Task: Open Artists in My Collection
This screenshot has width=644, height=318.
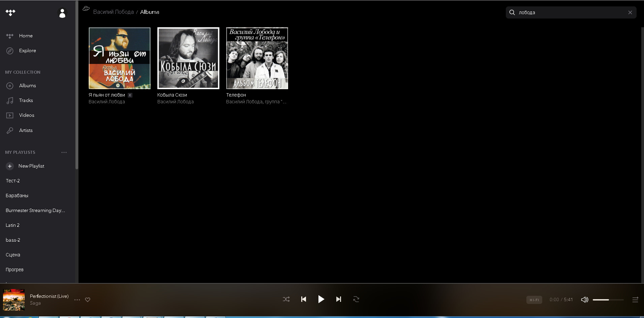Action: coord(26,130)
